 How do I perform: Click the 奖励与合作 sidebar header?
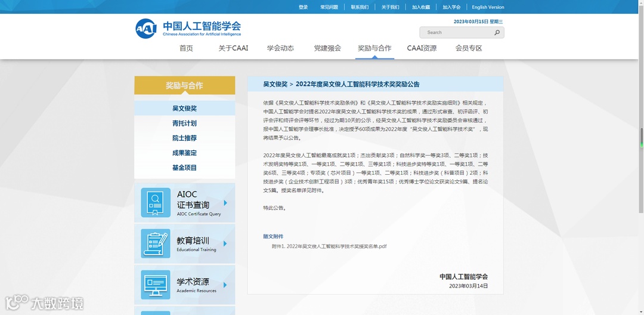[x=185, y=85]
